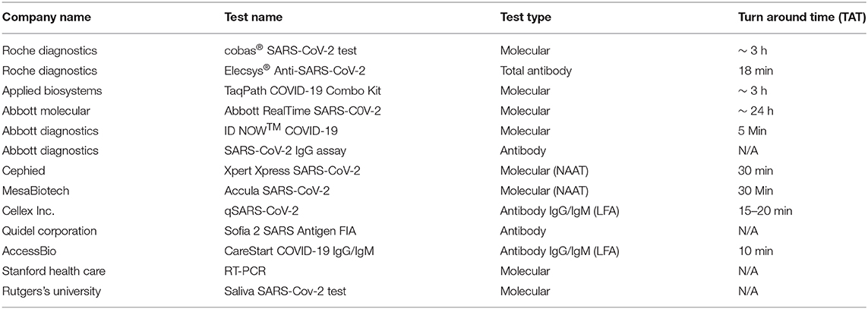
Task: Select the MesaBiotech company cell
Action: (x=30, y=191)
